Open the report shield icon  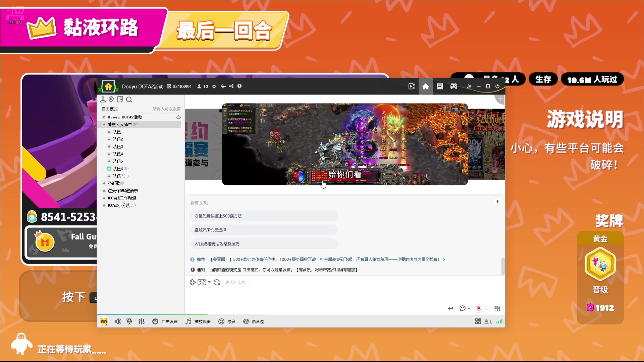(239, 86)
